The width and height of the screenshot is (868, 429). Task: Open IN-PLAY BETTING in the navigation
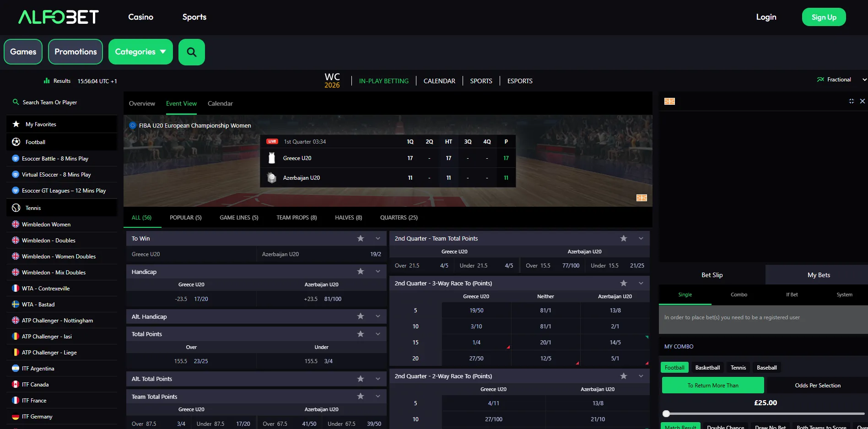(x=384, y=81)
